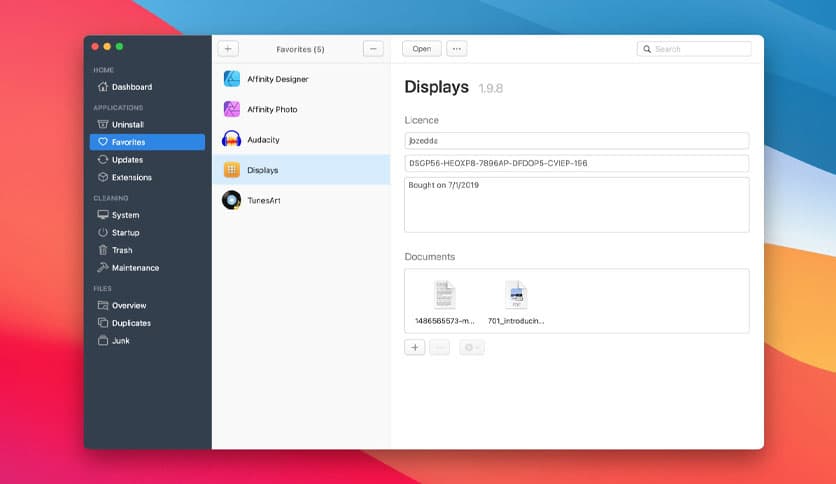Click the plus button above favorites list

pyautogui.click(x=228, y=49)
